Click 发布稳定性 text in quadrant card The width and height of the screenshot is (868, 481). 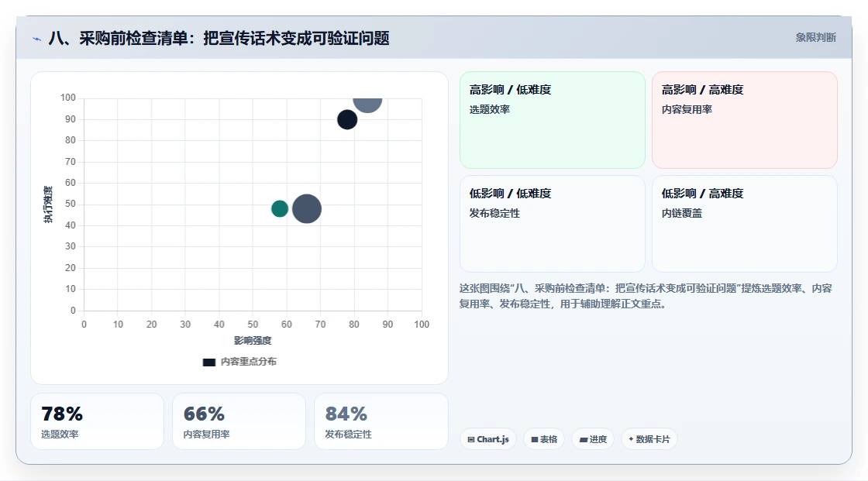[494, 213]
